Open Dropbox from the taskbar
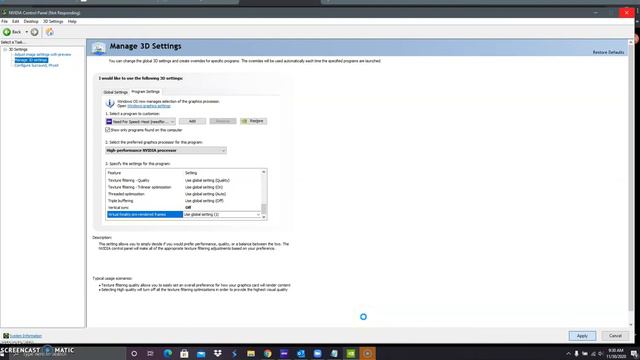This screenshot has width=640, height=360. click(218, 353)
